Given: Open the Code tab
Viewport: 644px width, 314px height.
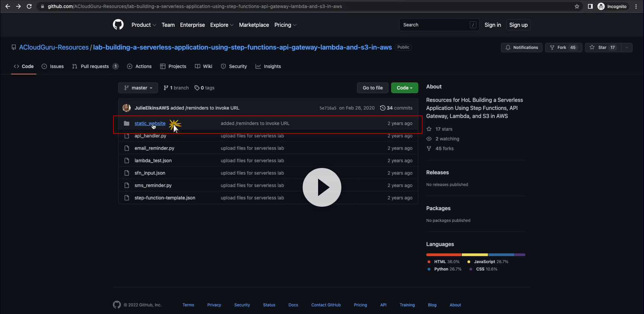Looking at the screenshot, I should [x=24, y=66].
